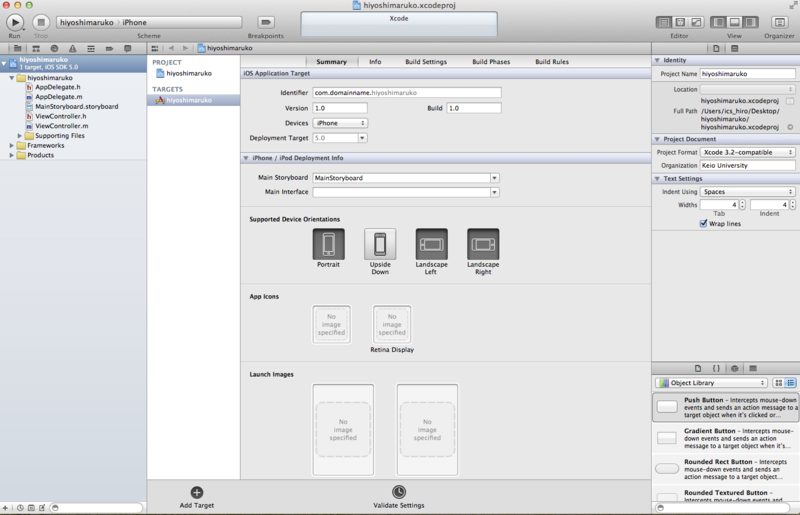The width and height of the screenshot is (800, 515).
Task: Click the Retina Display app icon well
Action: (x=392, y=325)
